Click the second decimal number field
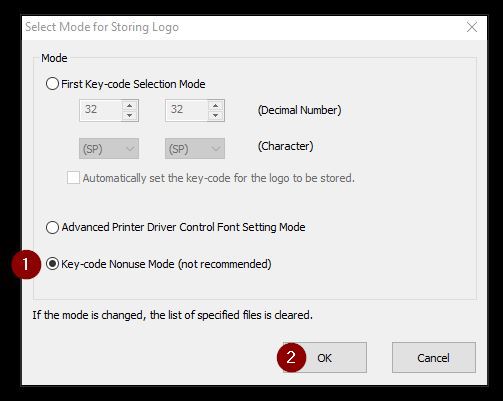The image size is (503, 401). tap(186, 110)
